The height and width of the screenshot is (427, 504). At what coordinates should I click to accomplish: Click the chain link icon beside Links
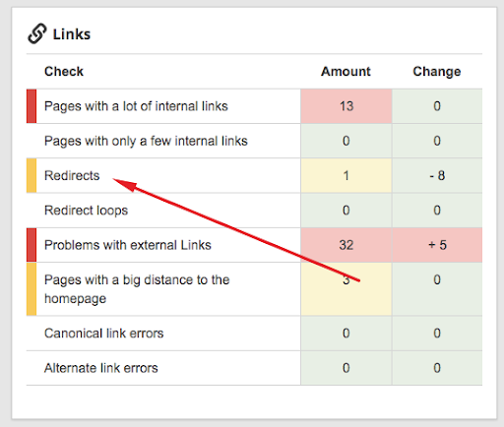click(36, 33)
